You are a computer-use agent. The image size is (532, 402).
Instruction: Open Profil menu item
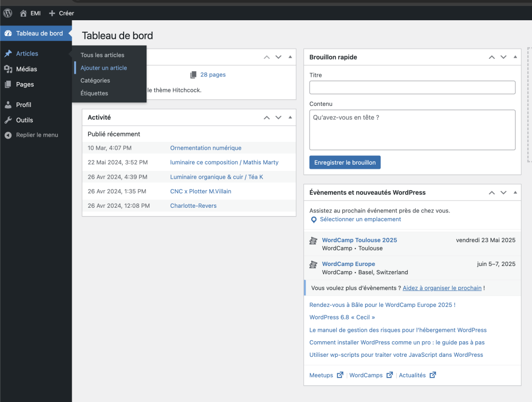(23, 105)
